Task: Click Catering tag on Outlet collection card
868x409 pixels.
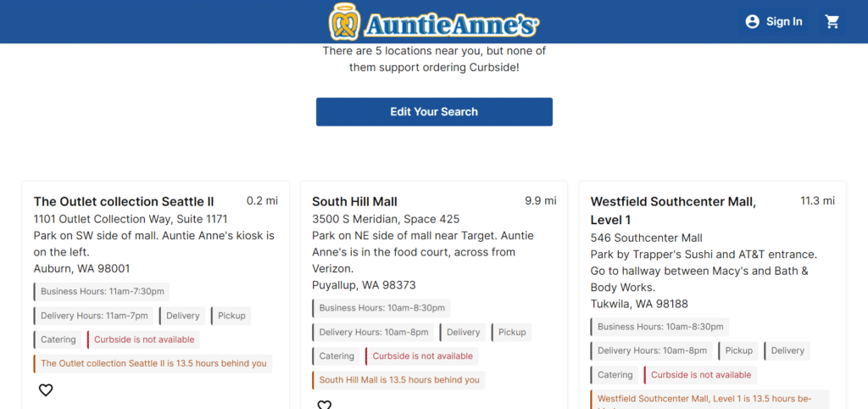Action: 58,339
